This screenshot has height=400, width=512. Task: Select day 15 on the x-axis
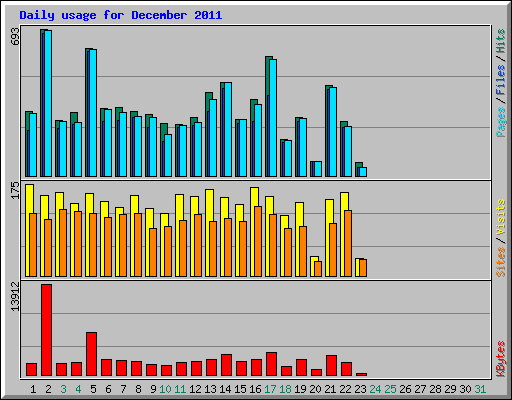pyautogui.click(x=240, y=389)
